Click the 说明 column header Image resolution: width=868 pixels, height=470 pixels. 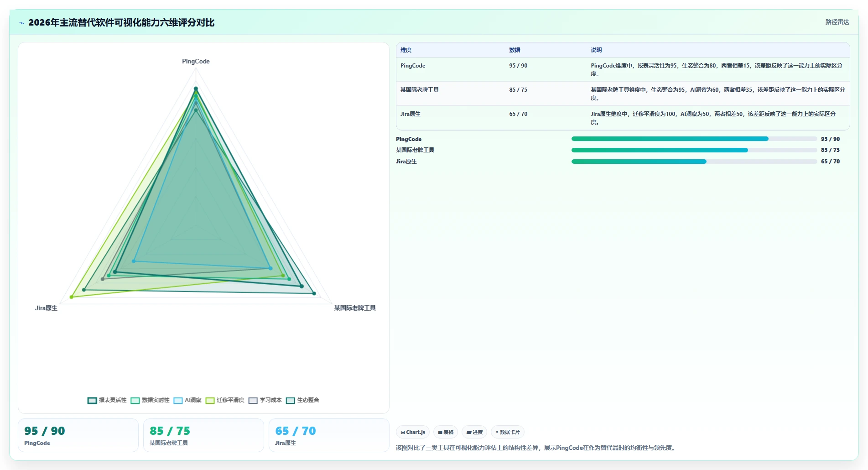point(596,50)
